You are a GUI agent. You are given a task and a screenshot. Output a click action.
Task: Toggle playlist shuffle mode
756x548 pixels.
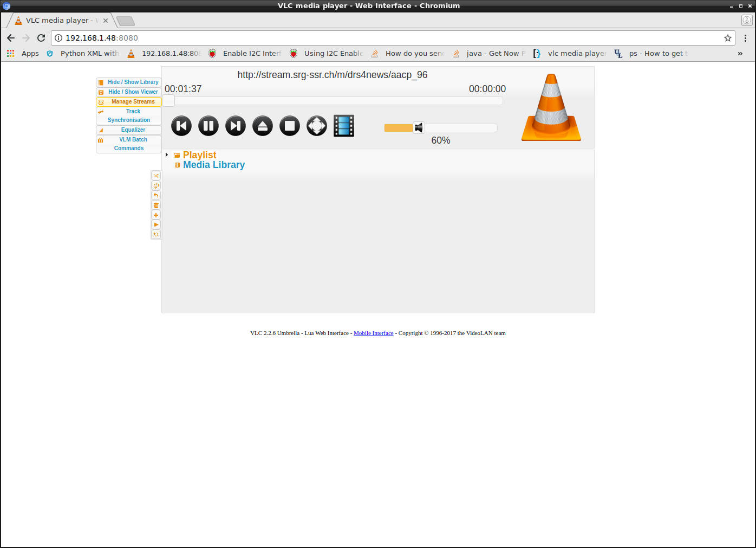point(156,176)
